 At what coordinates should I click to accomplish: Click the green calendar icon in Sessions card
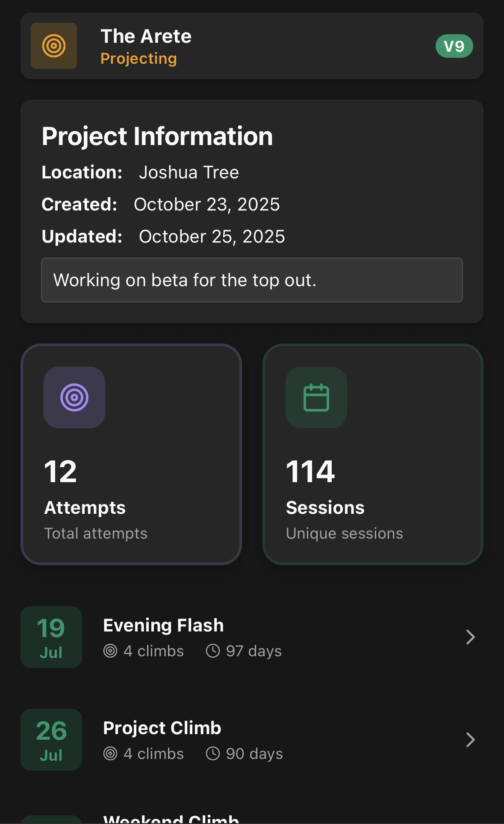tap(316, 397)
